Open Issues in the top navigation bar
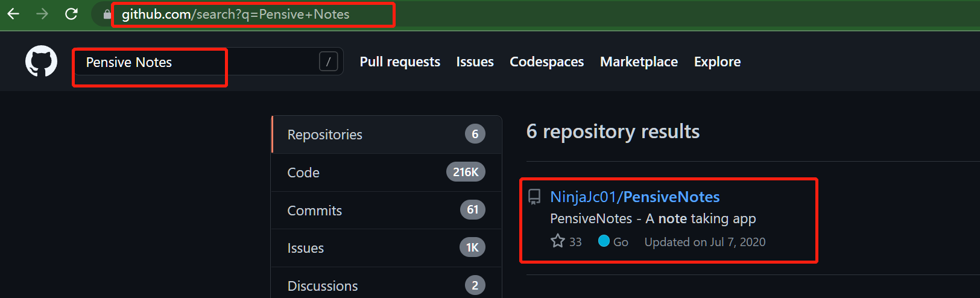This screenshot has width=980, height=298. pyautogui.click(x=475, y=62)
